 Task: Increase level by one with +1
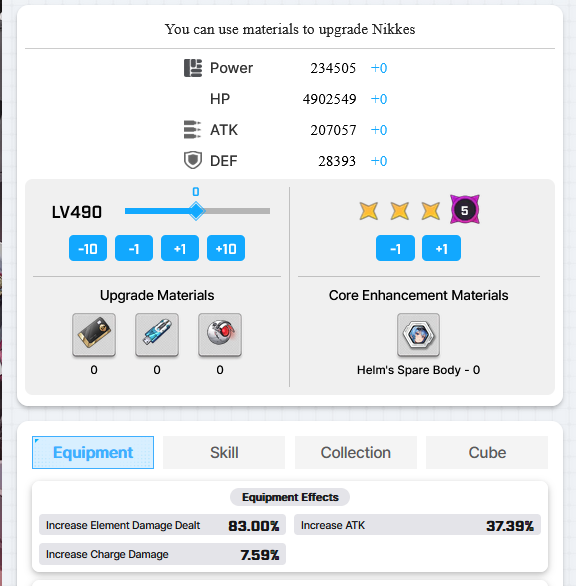[x=180, y=248]
